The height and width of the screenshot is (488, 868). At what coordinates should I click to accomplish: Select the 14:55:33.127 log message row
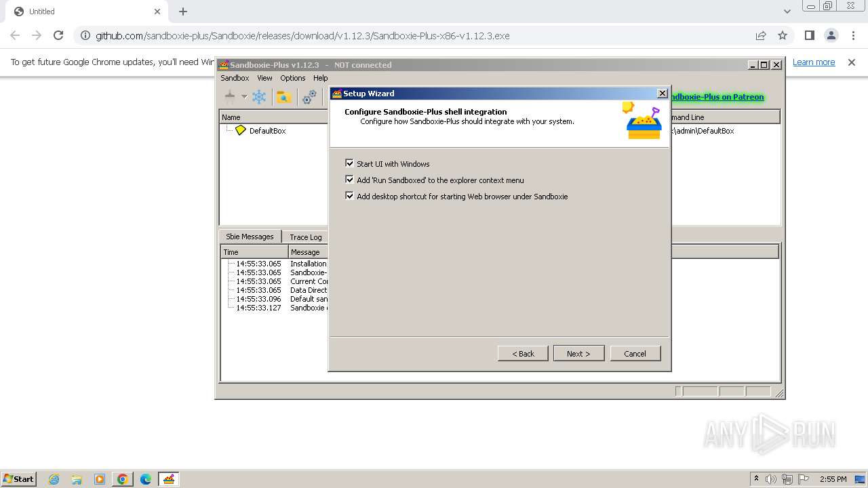[275, 308]
